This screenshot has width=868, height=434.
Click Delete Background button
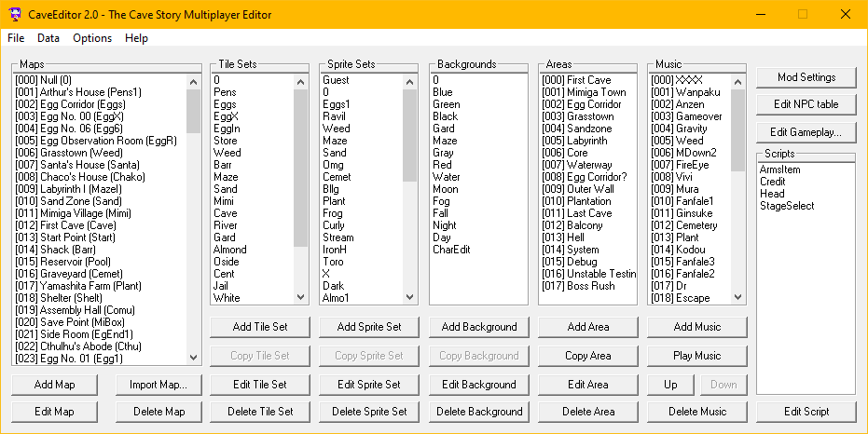[x=479, y=412]
